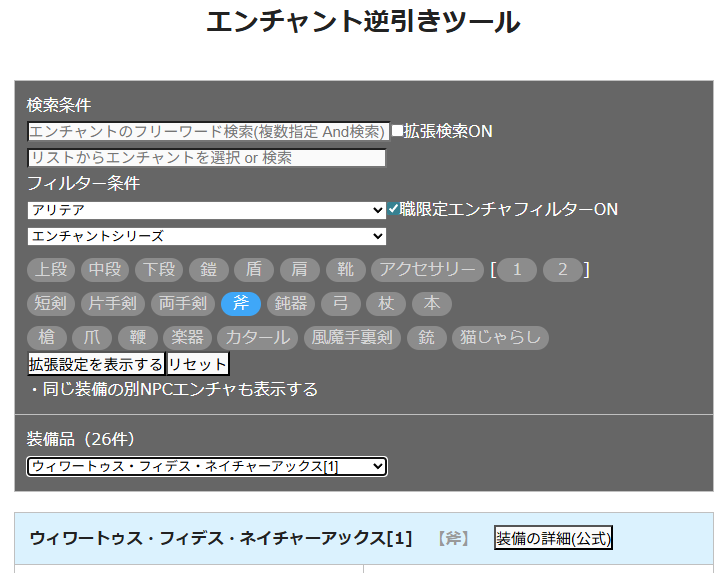The height and width of the screenshot is (573, 719).
Task: Toggle the 斧 (axe) weapon filter
Action: [x=241, y=304]
